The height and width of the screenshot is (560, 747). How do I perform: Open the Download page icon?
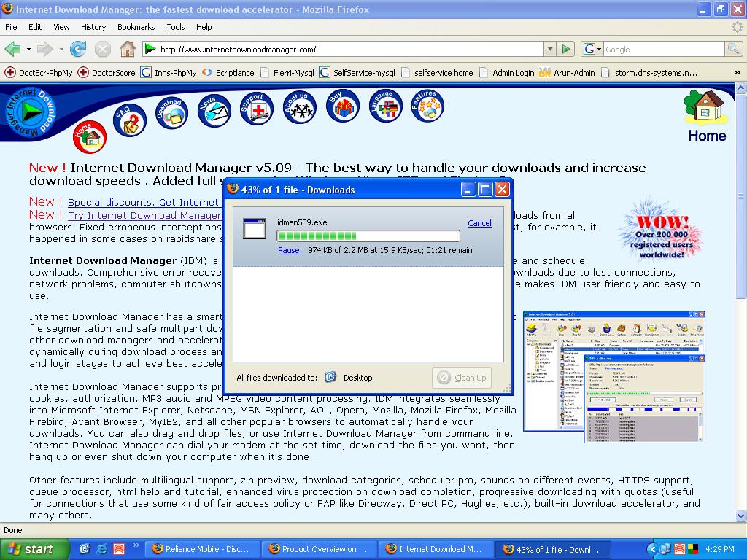(171, 112)
